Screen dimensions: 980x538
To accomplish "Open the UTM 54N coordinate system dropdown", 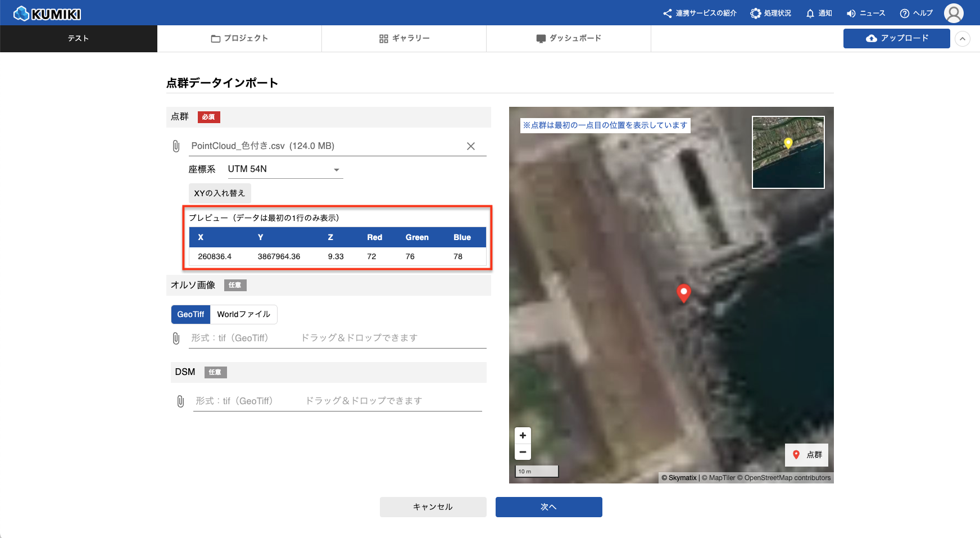I will click(284, 169).
